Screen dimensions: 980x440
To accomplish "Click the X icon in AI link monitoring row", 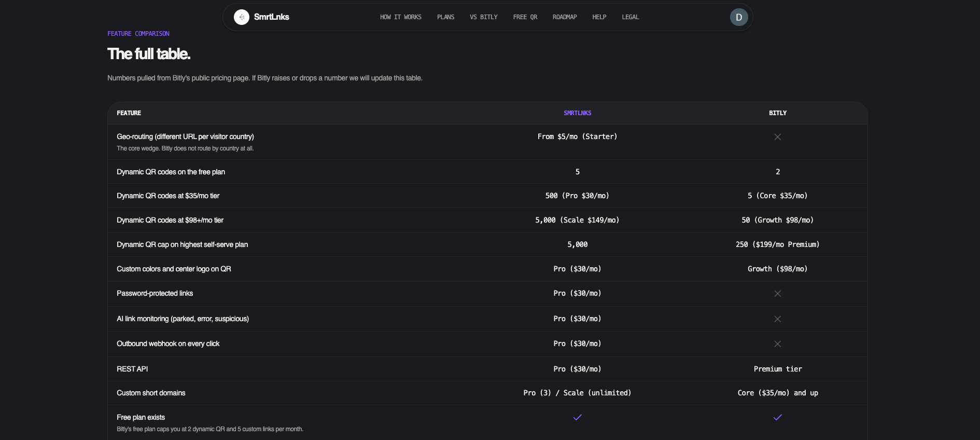I will click(x=777, y=319).
